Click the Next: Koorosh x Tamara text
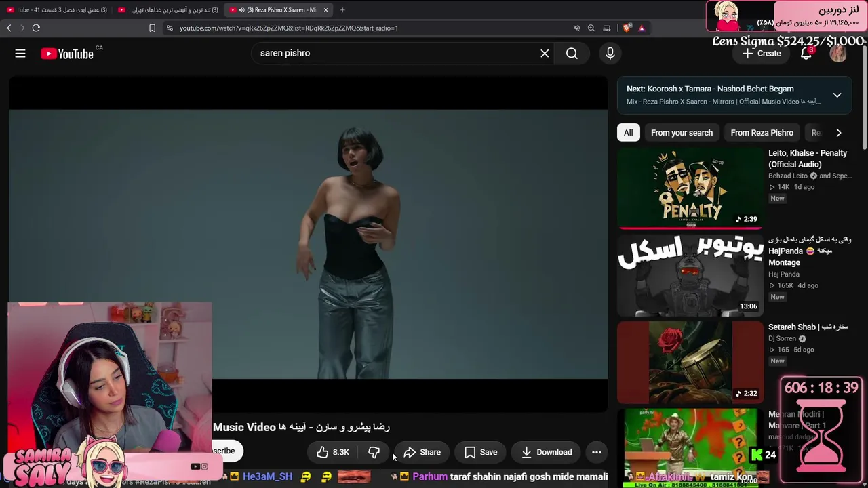868x488 pixels. tap(710, 89)
